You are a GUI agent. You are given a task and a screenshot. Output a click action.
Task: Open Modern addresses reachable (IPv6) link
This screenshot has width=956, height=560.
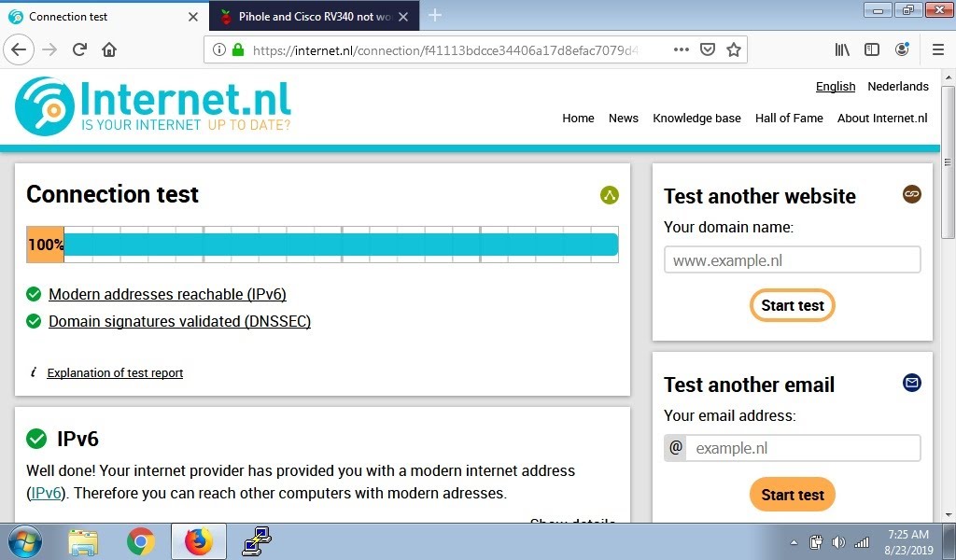[x=167, y=294]
